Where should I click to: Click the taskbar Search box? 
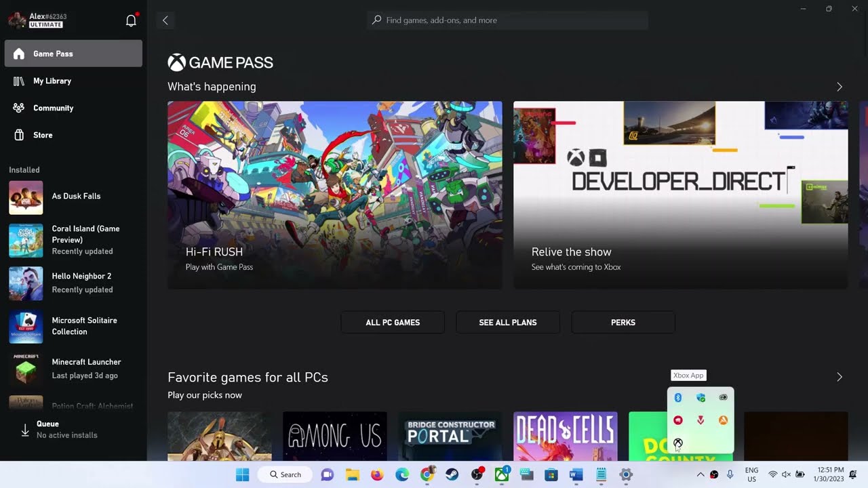click(x=285, y=475)
